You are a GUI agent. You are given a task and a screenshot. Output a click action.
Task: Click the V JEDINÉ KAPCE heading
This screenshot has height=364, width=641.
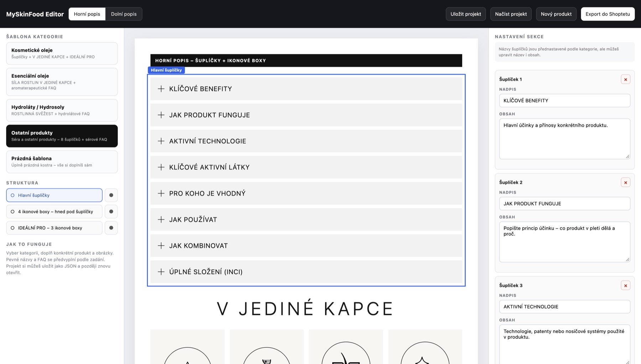click(x=306, y=308)
